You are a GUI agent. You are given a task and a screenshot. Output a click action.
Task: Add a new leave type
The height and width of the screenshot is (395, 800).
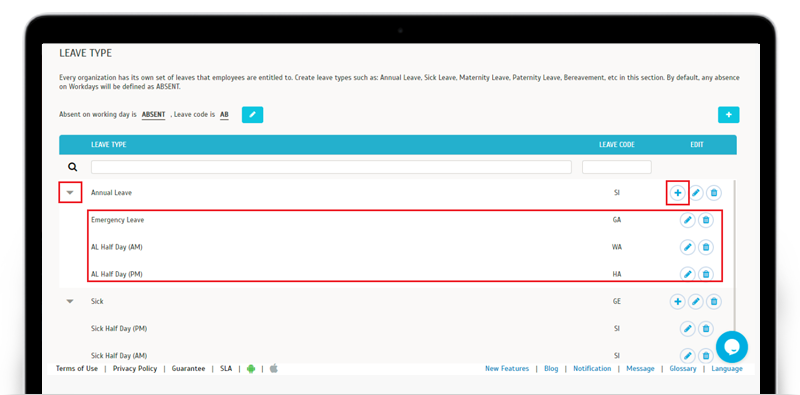coord(729,115)
